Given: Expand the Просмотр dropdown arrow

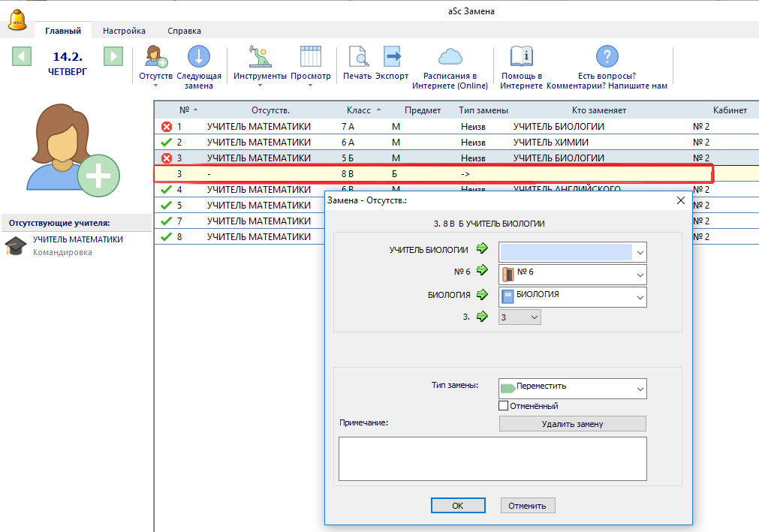Looking at the screenshot, I should pyautogui.click(x=310, y=85).
